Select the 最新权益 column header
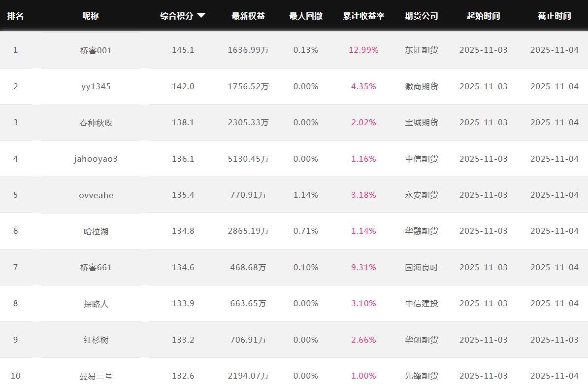Screen dimensions: 588x390 (248, 16)
